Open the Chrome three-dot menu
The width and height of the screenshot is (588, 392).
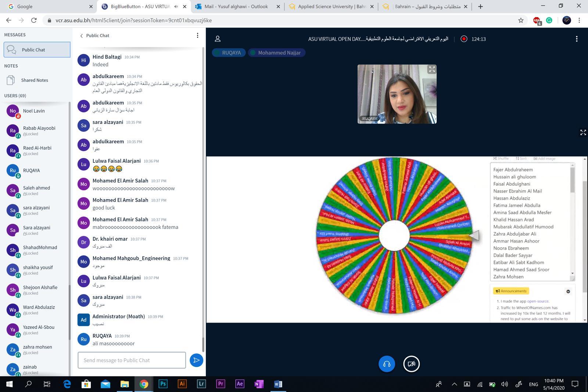click(x=579, y=20)
